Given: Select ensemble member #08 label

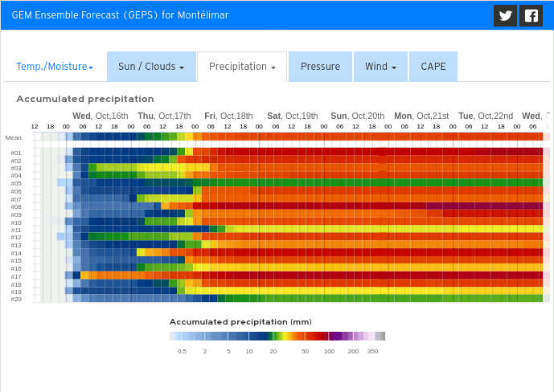Looking at the screenshot, I should click(16, 206).
